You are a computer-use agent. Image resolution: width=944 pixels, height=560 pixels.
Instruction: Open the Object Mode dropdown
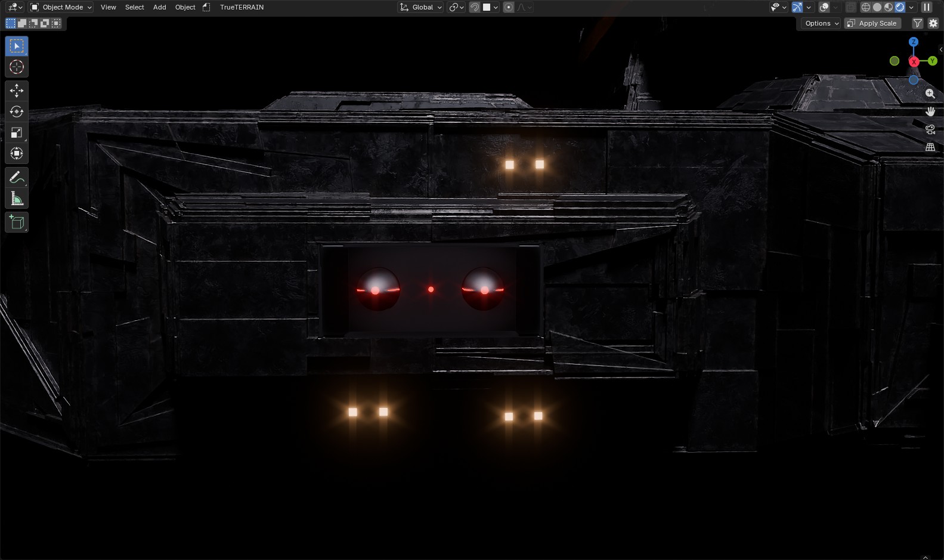click(x=61, y=7)
